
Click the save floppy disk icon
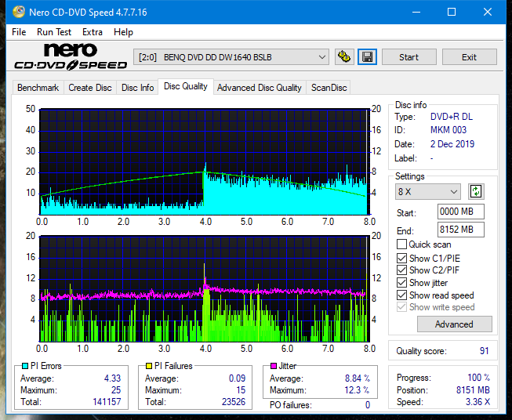click(368, 57)
